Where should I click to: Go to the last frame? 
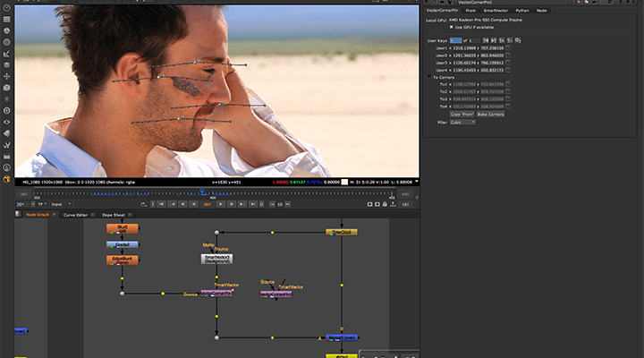(x=252, y=204)
